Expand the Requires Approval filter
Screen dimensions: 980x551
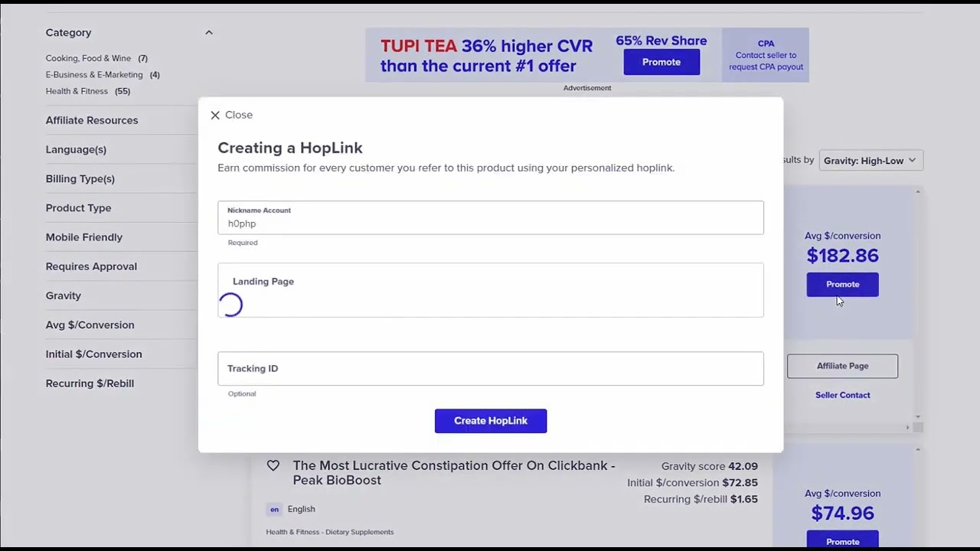91,266
